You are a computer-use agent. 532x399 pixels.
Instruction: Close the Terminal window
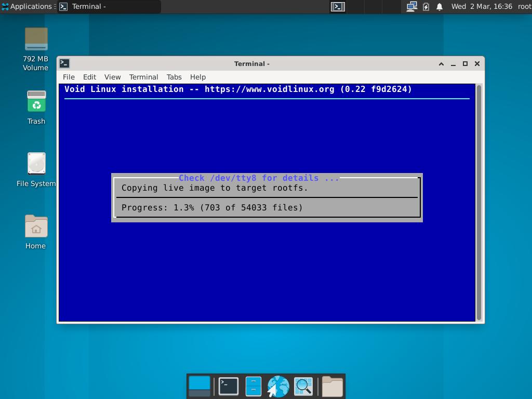click(x=477, y=64)
